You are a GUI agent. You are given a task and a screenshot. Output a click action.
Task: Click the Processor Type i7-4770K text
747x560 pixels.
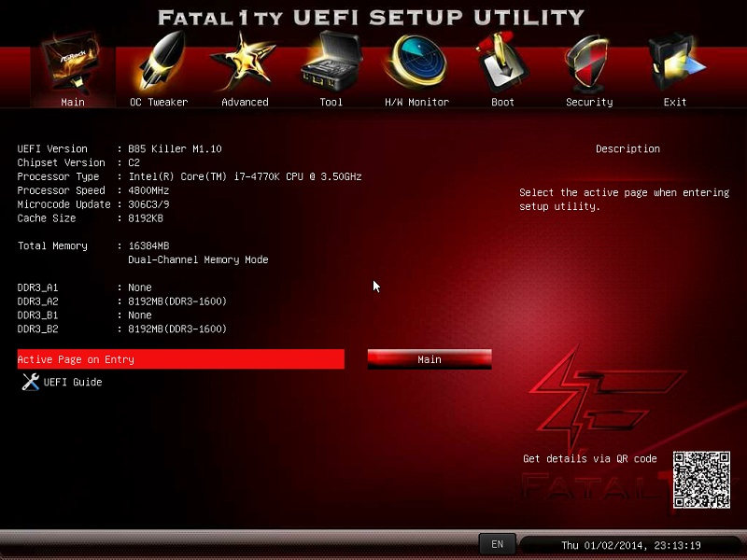(x=245, y=176)
